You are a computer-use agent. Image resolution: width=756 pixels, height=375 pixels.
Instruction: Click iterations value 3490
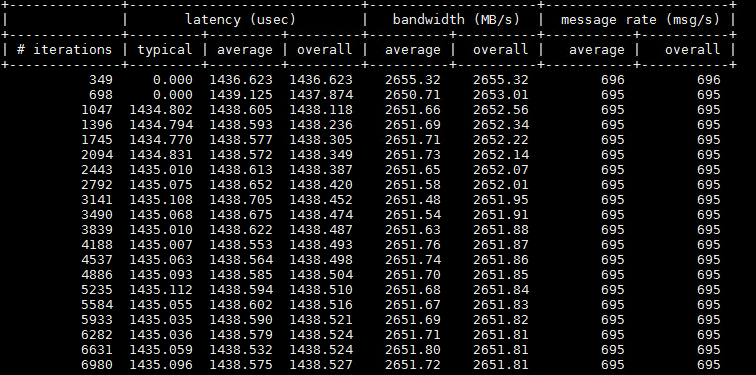(96, 214)
